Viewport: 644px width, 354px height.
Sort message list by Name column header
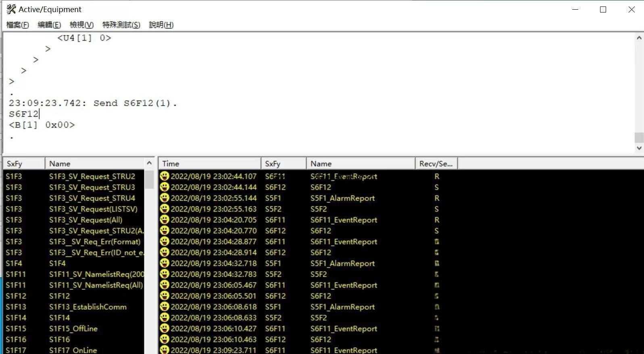point(95,164)
